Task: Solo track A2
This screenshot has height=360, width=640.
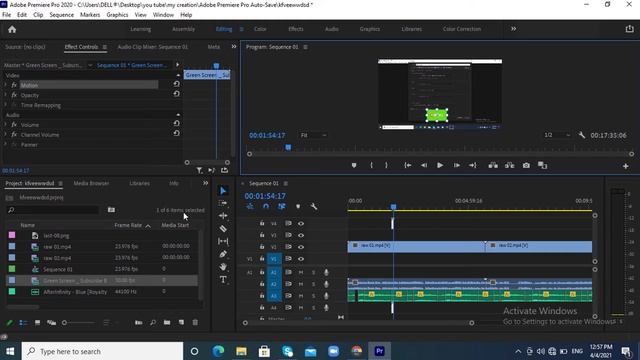Action: (x=313, y=284)
